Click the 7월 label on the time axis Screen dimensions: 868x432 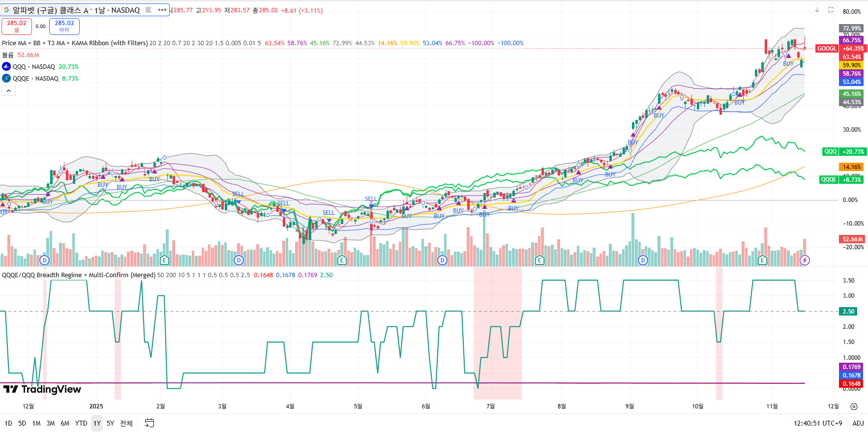pyautogui.click(x=490, y=406)
